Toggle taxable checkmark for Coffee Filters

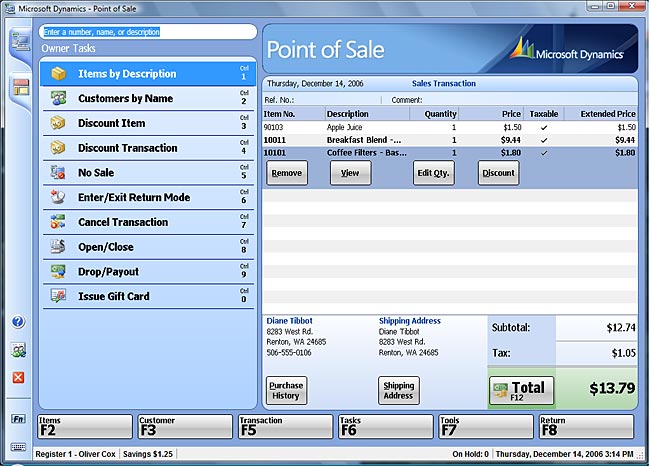[x=544, y=153]
